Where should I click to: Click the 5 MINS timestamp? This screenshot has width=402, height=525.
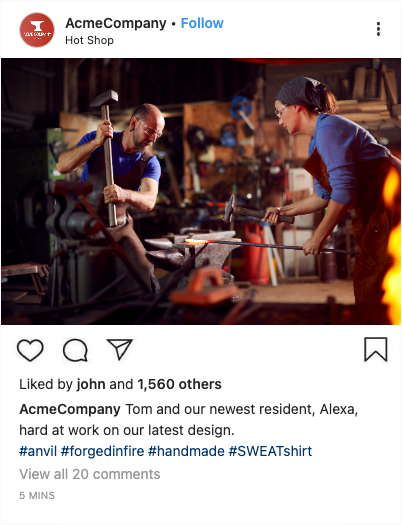(37, 496)
